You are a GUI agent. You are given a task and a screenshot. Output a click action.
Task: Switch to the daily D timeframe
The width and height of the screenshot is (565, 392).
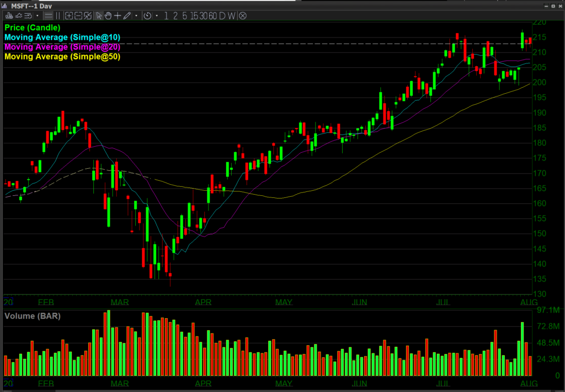point(221,15)
